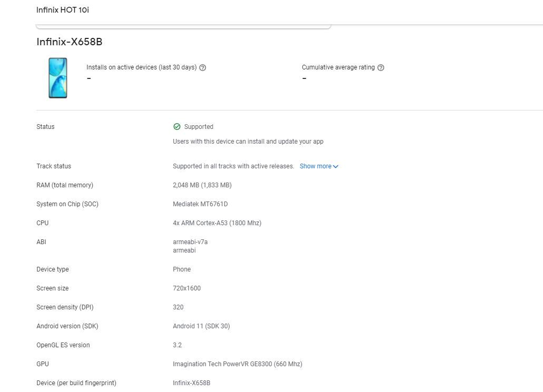Click the Cumulative average rating label

click(x=338, y=67)
